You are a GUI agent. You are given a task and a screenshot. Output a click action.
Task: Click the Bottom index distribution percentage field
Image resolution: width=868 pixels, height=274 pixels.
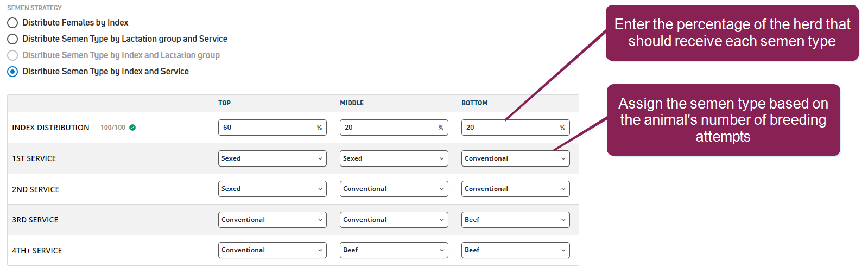click(x=509, y=128)
